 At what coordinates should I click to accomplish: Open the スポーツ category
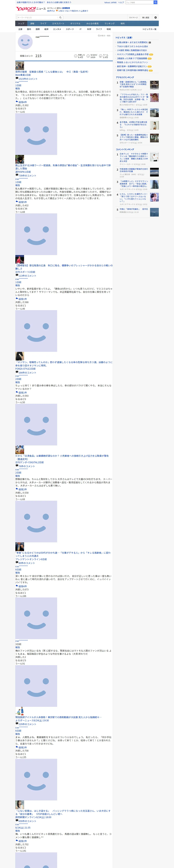pos(70,29)
